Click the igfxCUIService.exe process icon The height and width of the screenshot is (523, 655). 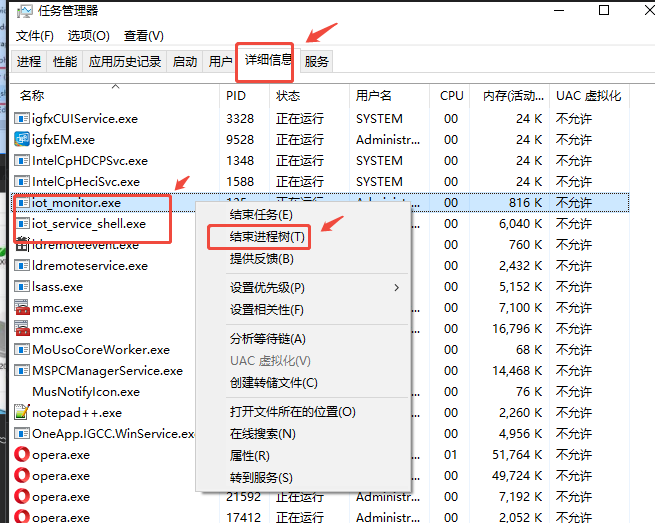[x=22, y=119]
